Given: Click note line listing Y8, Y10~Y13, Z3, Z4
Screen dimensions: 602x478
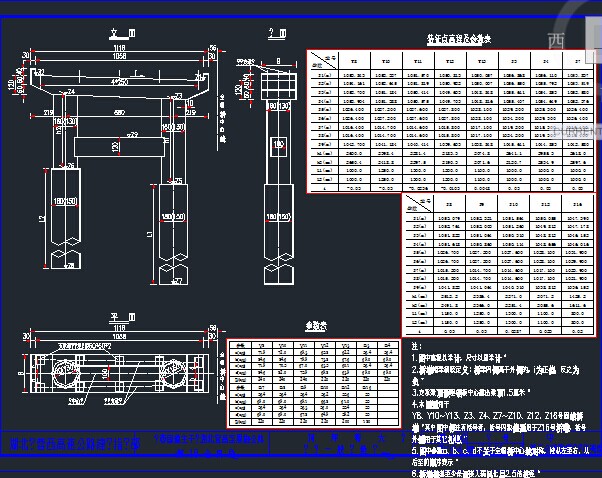Looking at the screenshot, I should pos(498,416).
